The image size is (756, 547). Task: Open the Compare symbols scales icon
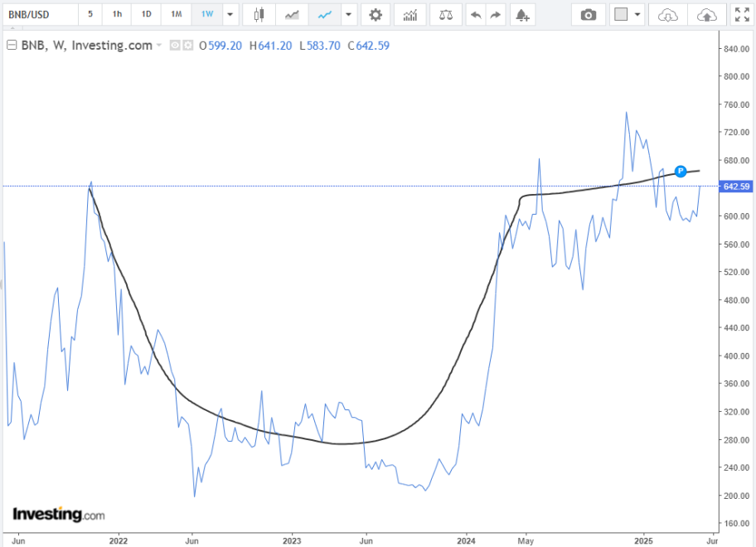(x=446, y=13)
